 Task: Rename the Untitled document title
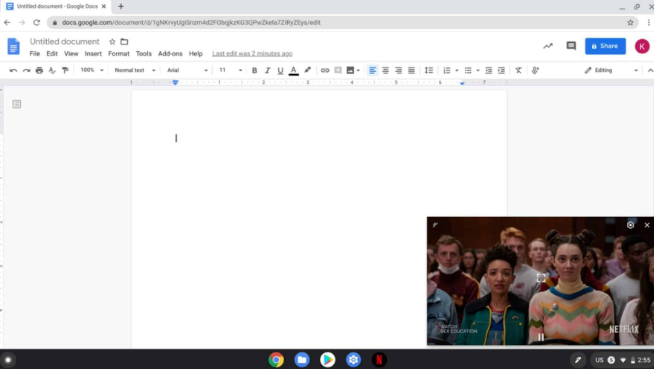pos(65,42)
